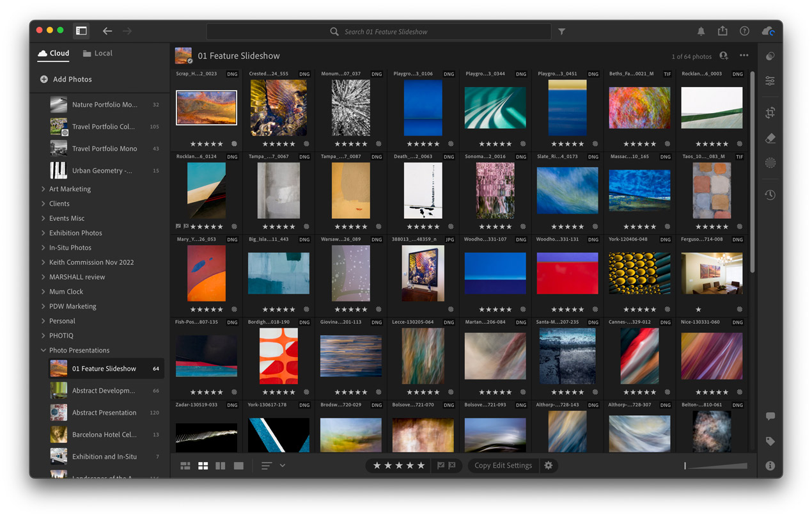Screen dimensions: 812x517
Task: Expand the In-Situ Photos folder
Action: pos(43,248)
